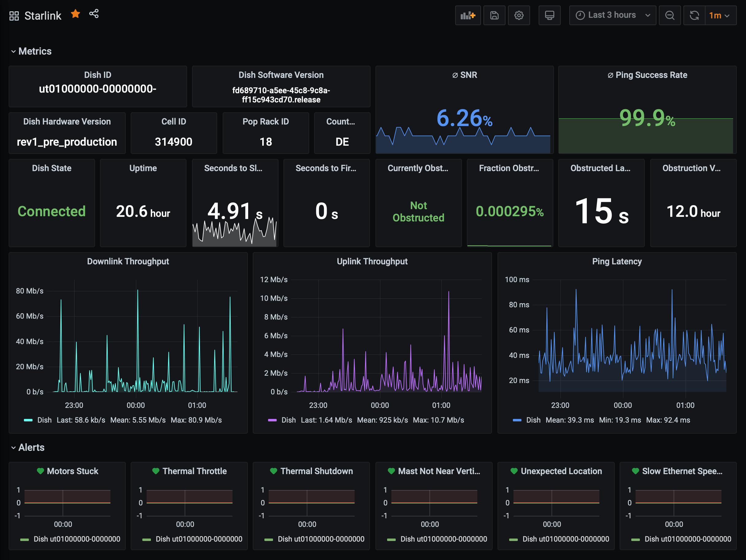Open dashboard settings gear icon
This screenshot has height=560, width=746.
coord(519,15)
